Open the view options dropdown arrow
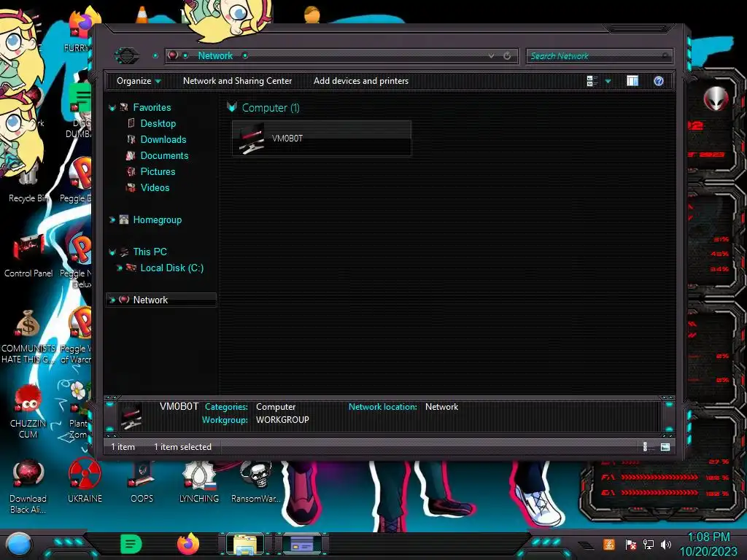The image size is (747, 560). click(608, 81)
